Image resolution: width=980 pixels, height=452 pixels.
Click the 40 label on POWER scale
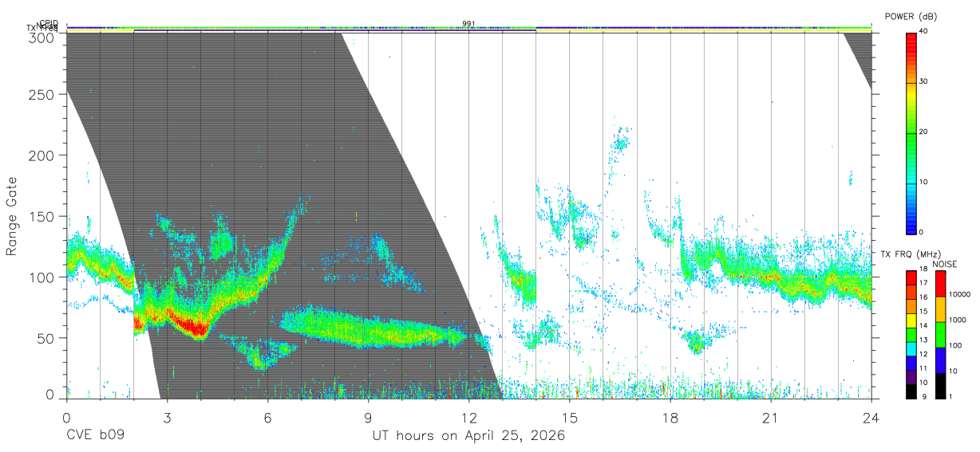pos(923,32)
